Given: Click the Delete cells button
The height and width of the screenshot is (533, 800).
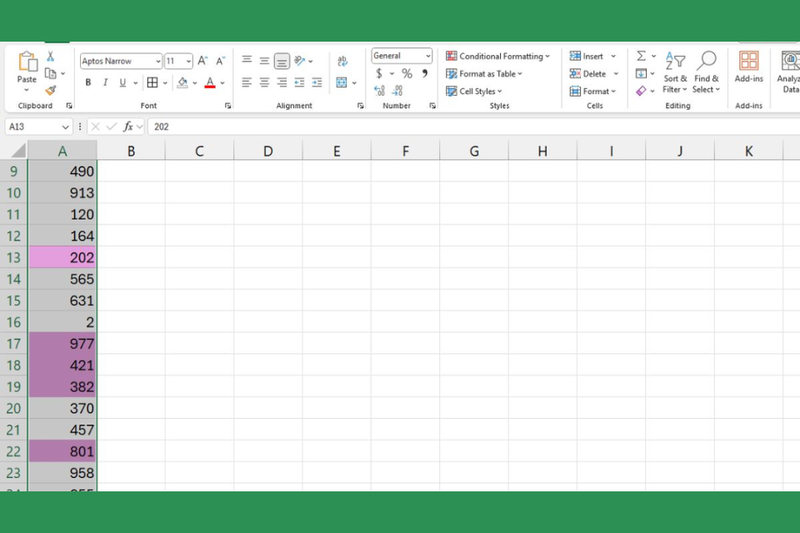Looking at the screenshot, I should click(x=588, y=74).
